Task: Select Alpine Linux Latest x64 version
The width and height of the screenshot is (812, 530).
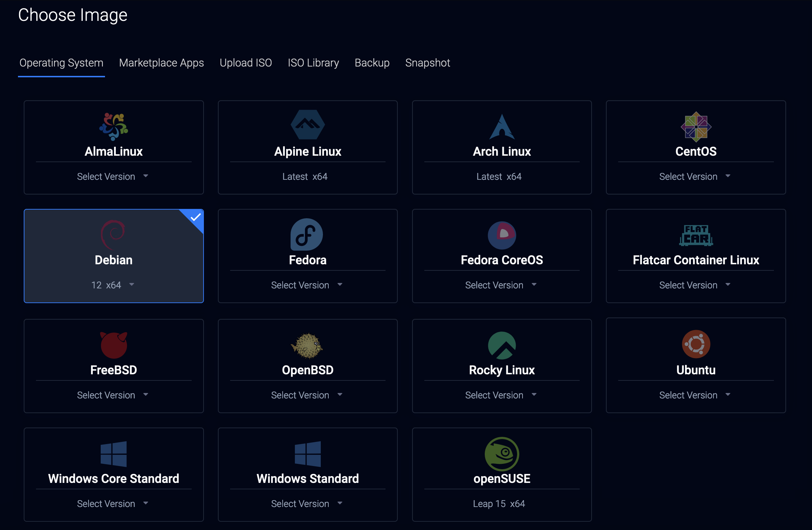Action: point(305,177)
